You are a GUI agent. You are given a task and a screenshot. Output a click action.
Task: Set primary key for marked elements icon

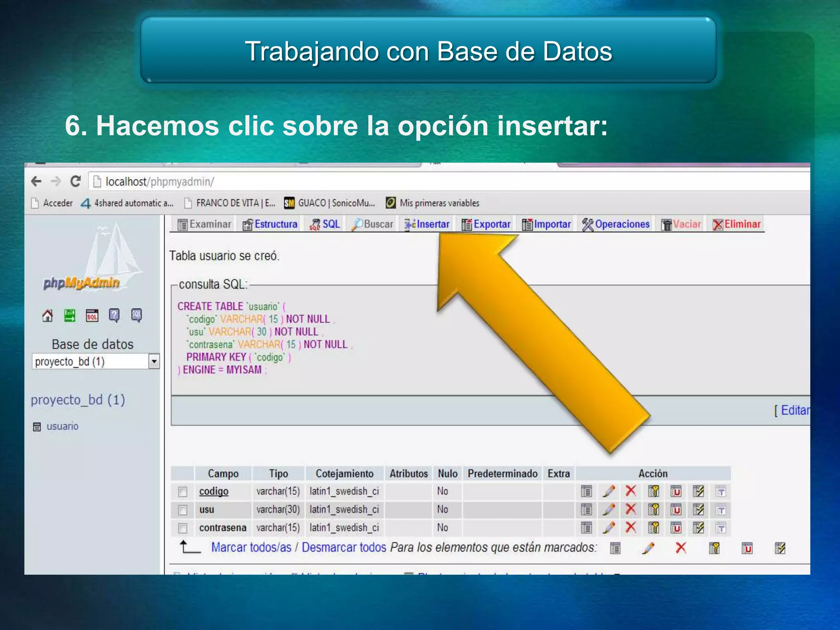pyautogui.click(x=714, y=548)
